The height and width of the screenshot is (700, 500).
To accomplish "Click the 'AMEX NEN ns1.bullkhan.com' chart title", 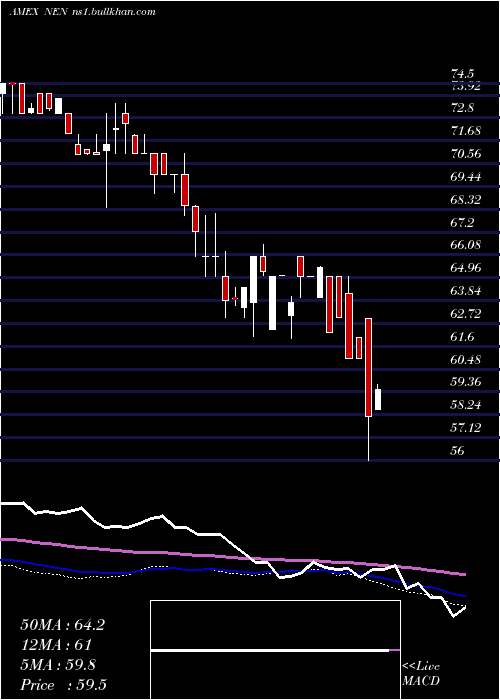I will [x=83, y=12].
